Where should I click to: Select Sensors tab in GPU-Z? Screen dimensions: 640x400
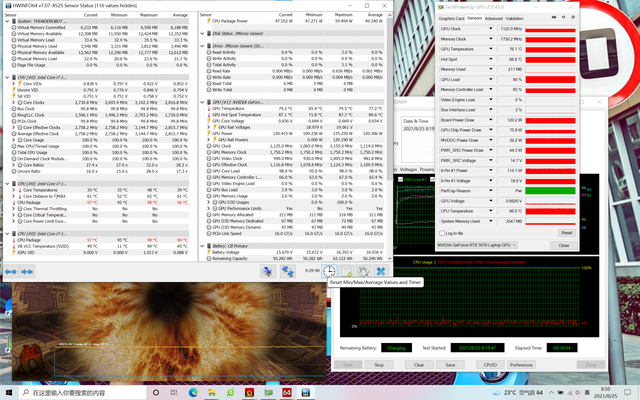(x=474, y=18)
